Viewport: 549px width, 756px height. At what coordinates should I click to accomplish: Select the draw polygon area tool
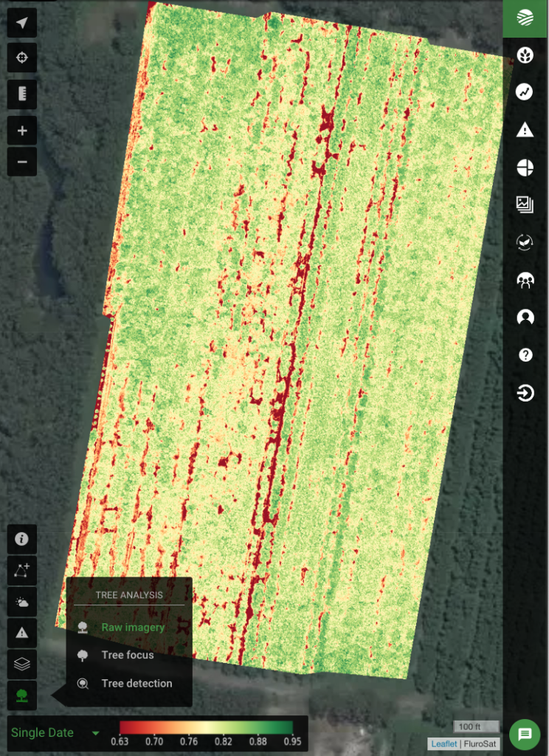click(x=22, y=571)
